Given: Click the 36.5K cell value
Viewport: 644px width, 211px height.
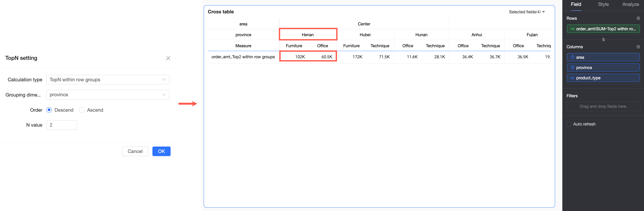Looking at the screenshot, I should [x=523, y=57].
